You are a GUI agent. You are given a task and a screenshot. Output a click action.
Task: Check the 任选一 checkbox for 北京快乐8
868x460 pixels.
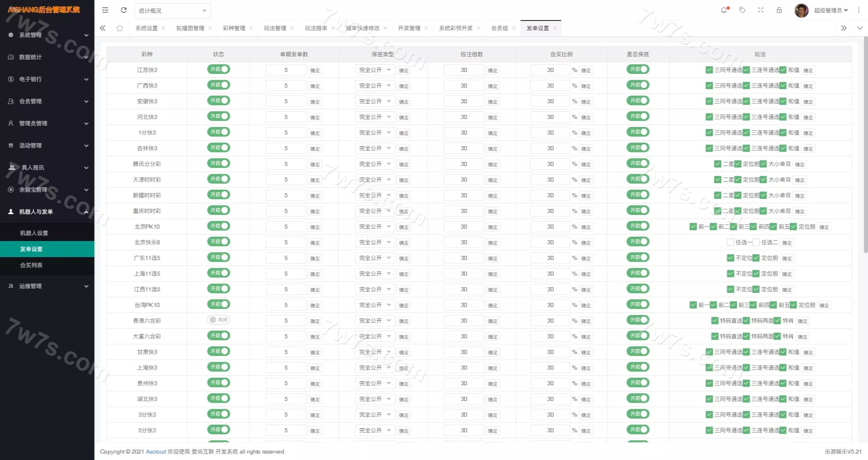click(x=731, y=242)
